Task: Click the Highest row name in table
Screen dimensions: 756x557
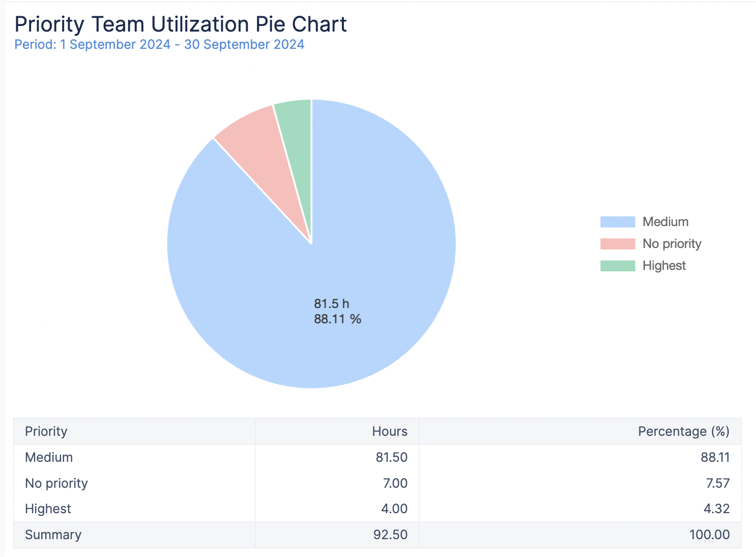Action: tap(48, 509)
